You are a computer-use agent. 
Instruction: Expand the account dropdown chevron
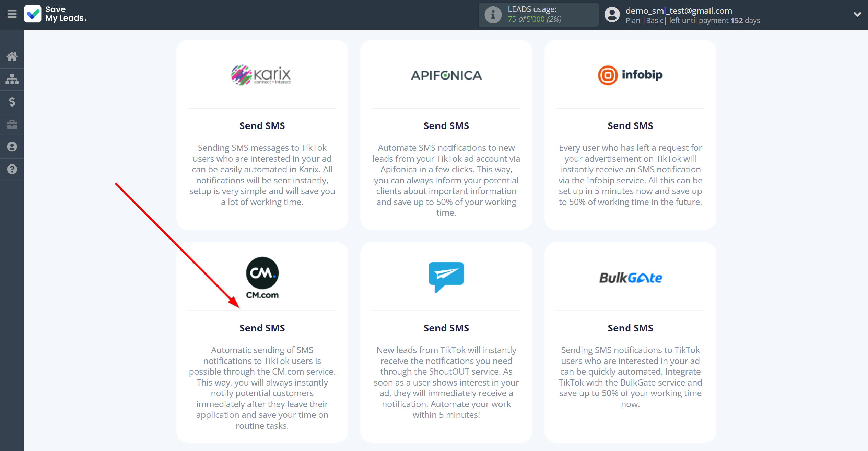click(857, 15)
